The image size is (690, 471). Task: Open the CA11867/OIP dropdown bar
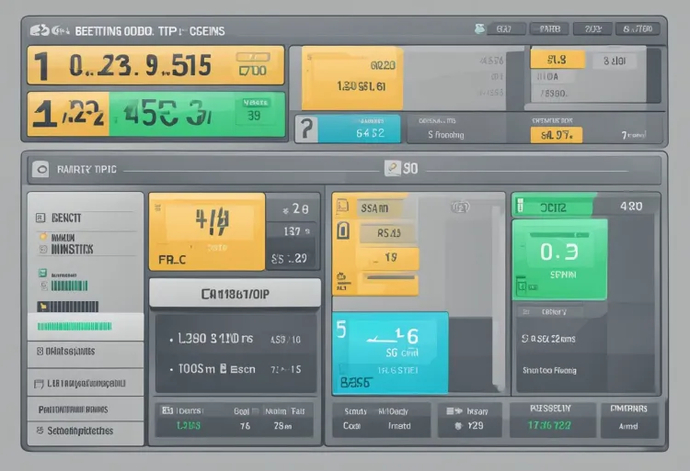pyautogui.click(x=234, y=292)
